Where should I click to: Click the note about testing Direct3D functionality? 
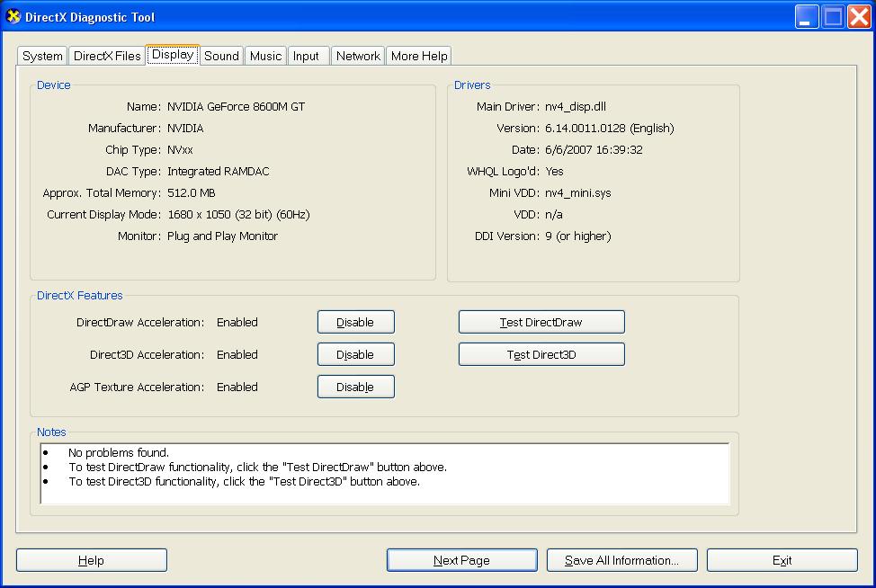pyautogui.click(x=244, y=481)
